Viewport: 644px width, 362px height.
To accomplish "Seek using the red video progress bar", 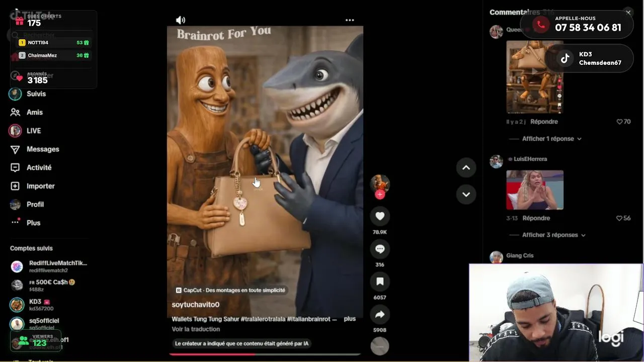I will [265, 354].
